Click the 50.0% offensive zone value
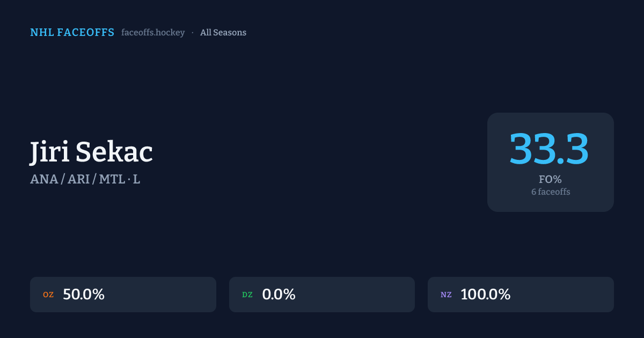This screenshot has width=644, height=338. pyautogui.click(x=84, y=295)
